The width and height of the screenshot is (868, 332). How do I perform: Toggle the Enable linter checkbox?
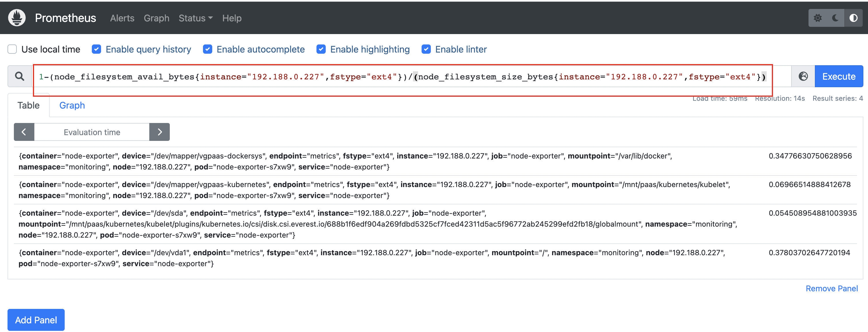[x=426, y=49]
